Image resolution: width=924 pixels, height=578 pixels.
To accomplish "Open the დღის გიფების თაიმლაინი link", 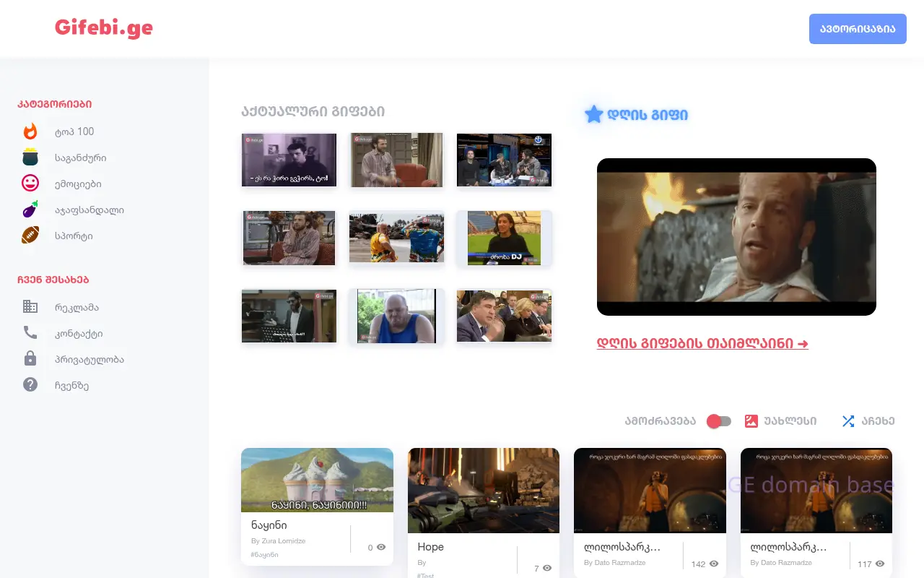I will coord(702,344).
